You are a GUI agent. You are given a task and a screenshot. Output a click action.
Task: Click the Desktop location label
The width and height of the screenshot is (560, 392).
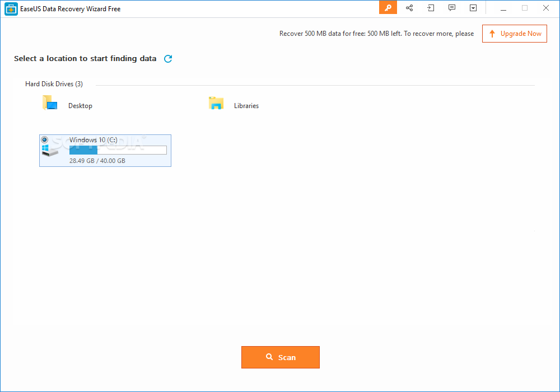point(80,106)
